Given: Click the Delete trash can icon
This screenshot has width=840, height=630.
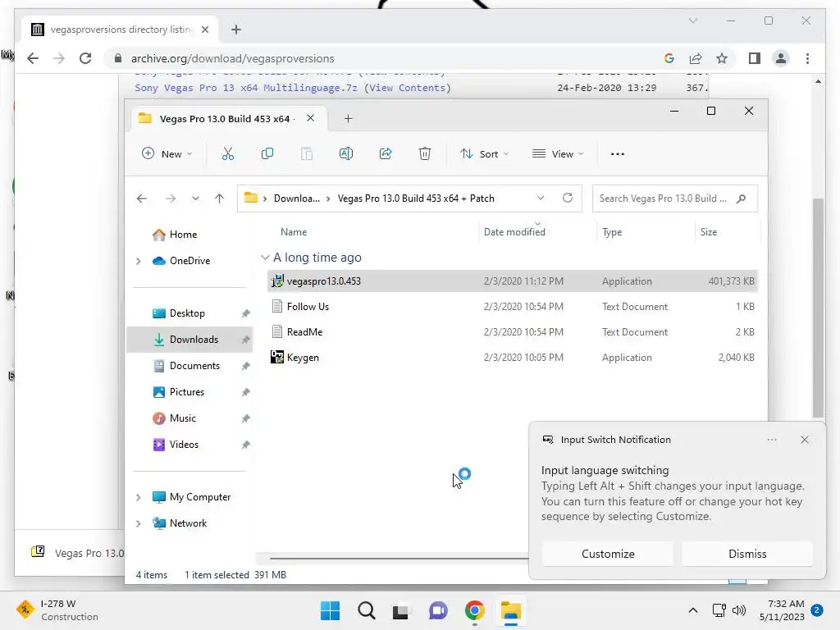Looking at the screenshot, I should coord(424,153).
